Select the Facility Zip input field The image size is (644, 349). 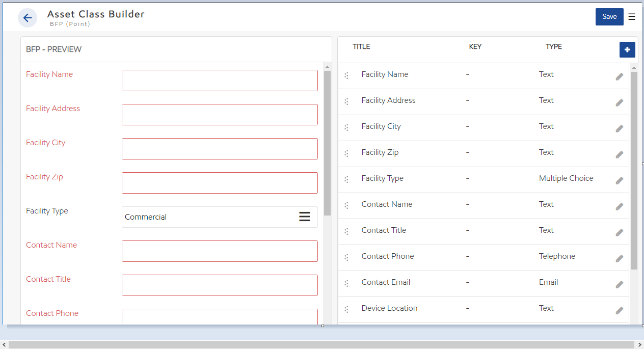point(220,183)
